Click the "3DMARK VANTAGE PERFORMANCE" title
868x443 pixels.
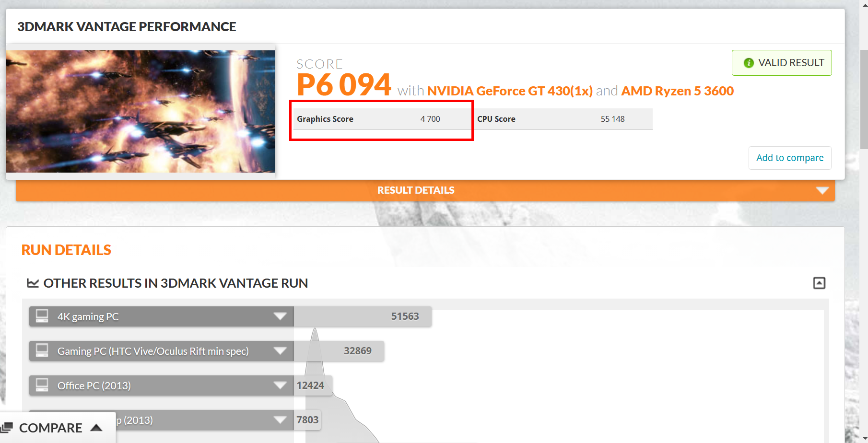click(x=127, y=27)
